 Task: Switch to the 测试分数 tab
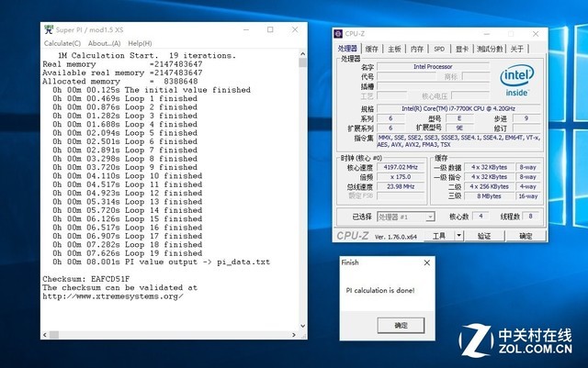click(488, 49)
